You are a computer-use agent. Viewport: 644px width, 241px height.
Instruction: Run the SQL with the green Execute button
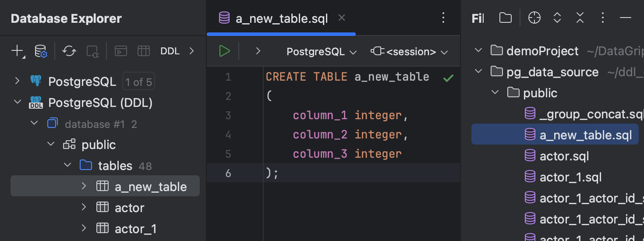pos(224,51)
